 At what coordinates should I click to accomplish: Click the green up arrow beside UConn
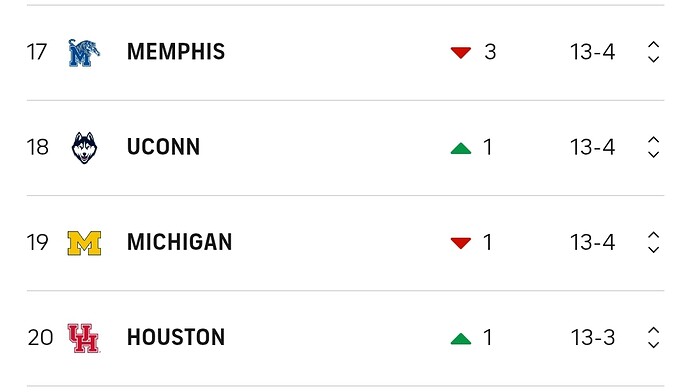pos(461,148)
